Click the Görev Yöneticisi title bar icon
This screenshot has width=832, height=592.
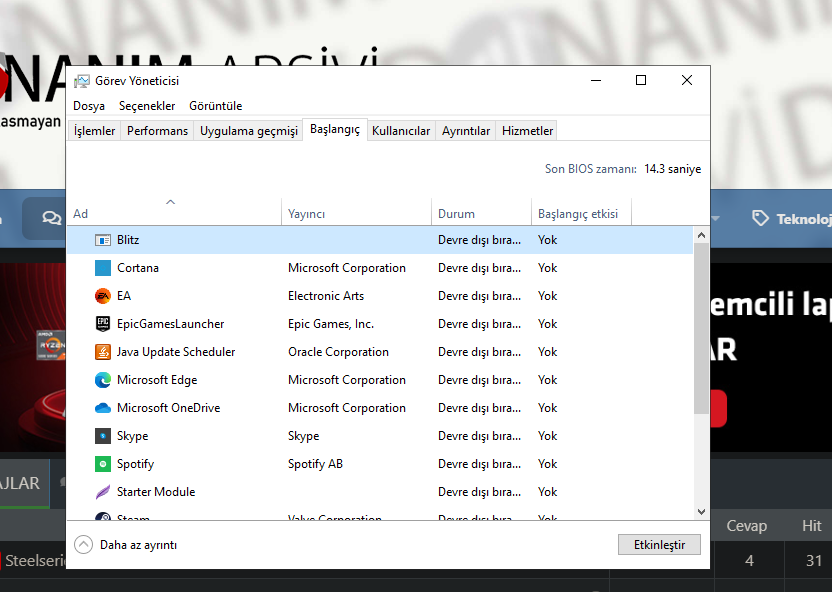[82, 81]
